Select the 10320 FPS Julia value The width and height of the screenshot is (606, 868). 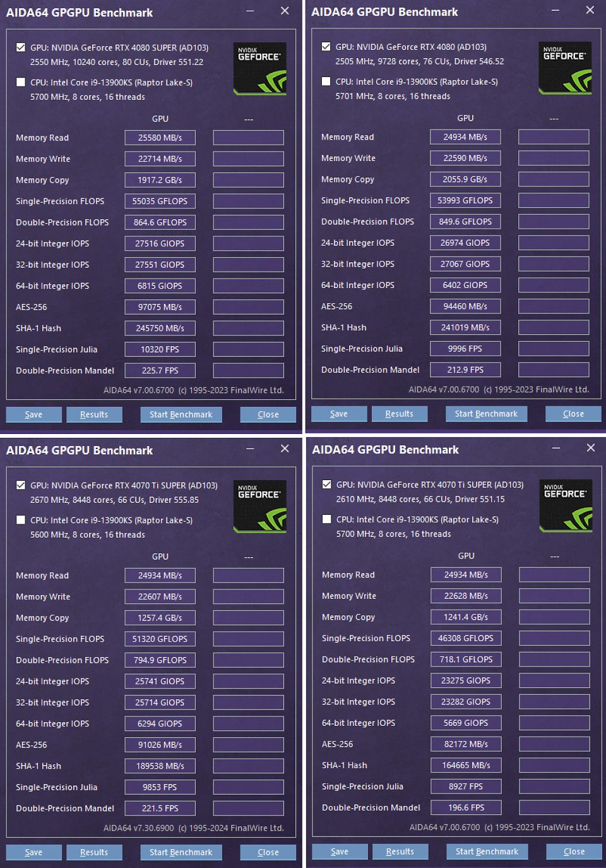160,349
